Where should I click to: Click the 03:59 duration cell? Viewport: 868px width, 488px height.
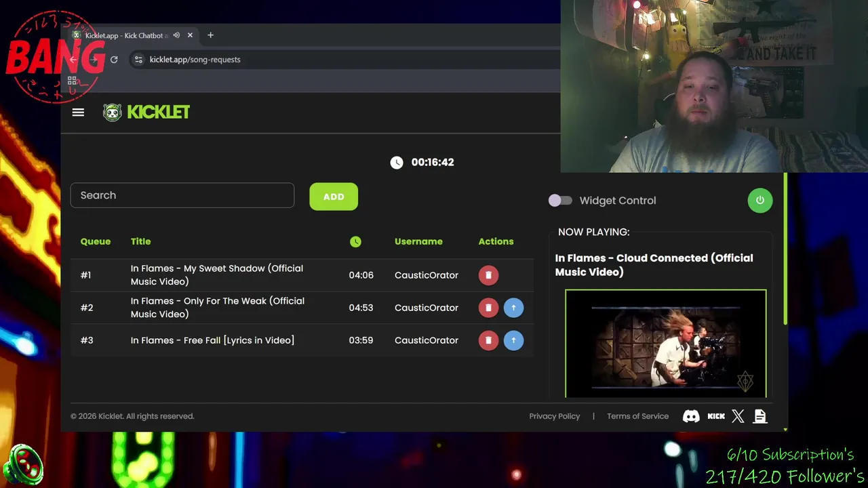click(361, 340)
